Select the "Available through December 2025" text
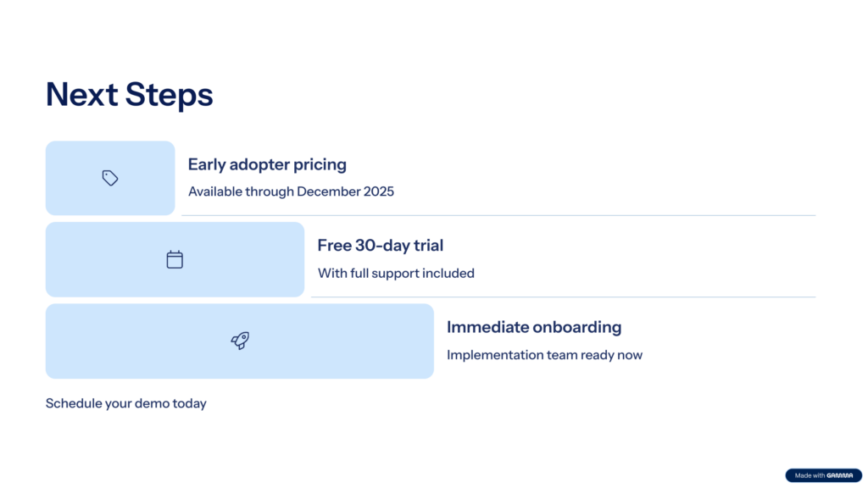 tap(291, 191)
